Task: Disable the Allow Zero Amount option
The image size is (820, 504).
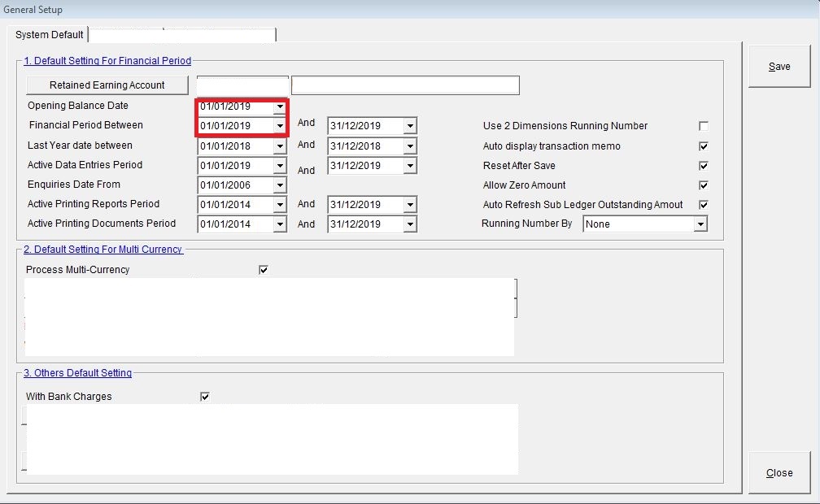Action: click(704, 185)
